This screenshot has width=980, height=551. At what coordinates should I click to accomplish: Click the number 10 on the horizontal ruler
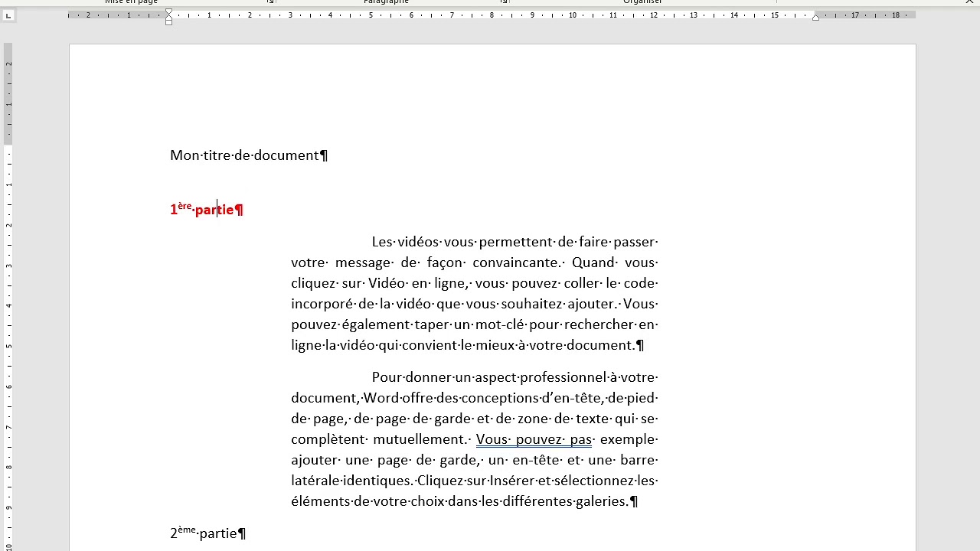pos(573,15)
